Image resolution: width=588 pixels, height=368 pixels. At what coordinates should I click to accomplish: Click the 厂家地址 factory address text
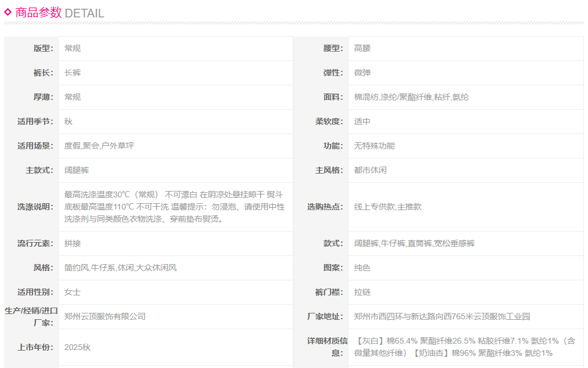point(442,316)
